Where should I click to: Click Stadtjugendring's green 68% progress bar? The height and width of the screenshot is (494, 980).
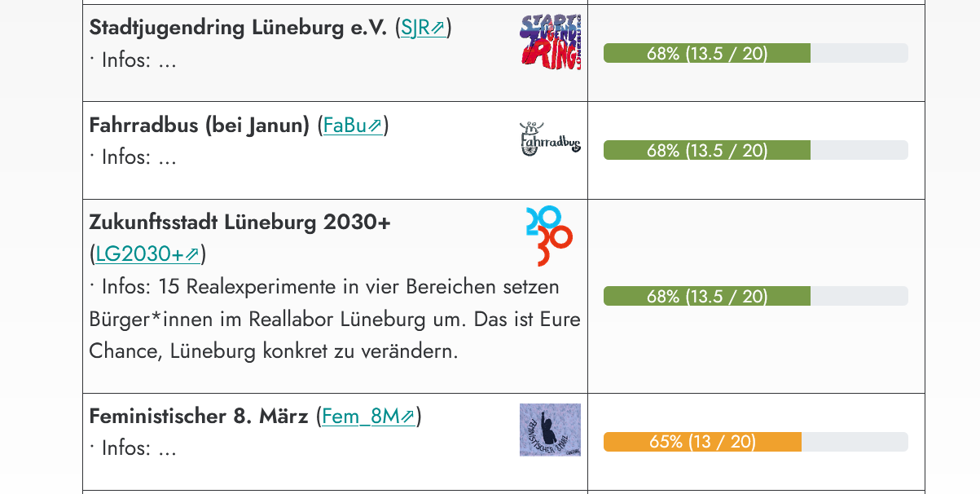[706, 54]
